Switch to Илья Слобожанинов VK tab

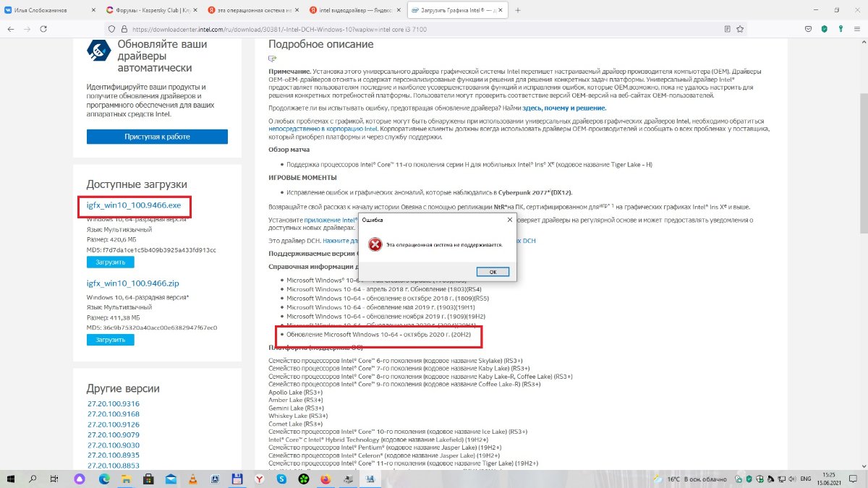point(51,10)
